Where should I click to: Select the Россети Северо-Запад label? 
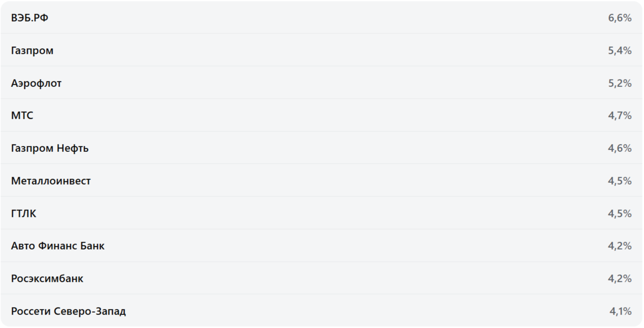click(x=69, y=311)
